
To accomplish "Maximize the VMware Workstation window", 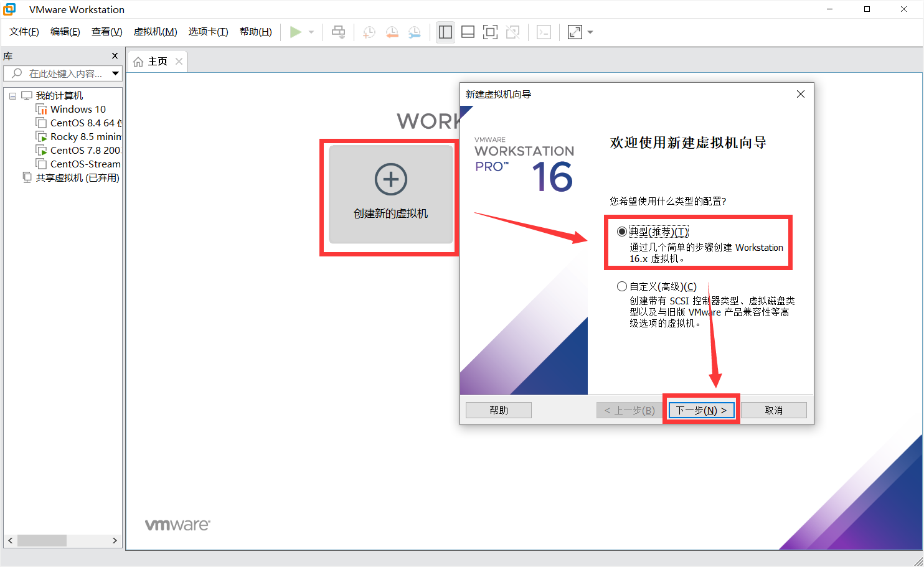I will pos(867,9).
